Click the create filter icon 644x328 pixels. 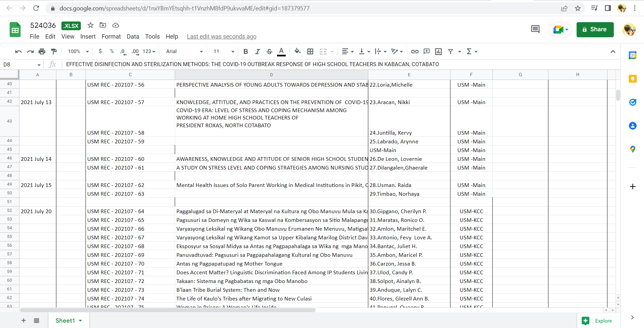click(x=450, y=51)
